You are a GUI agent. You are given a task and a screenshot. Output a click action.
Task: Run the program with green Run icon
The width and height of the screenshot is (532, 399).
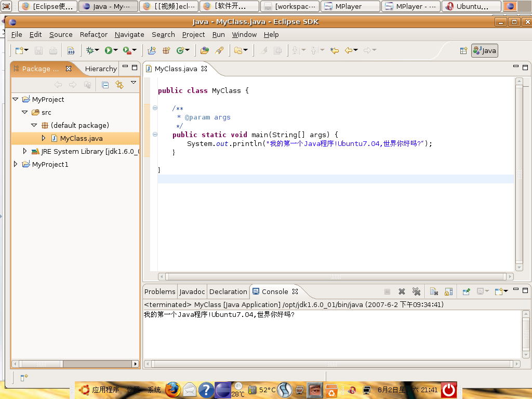pos(108,50)
